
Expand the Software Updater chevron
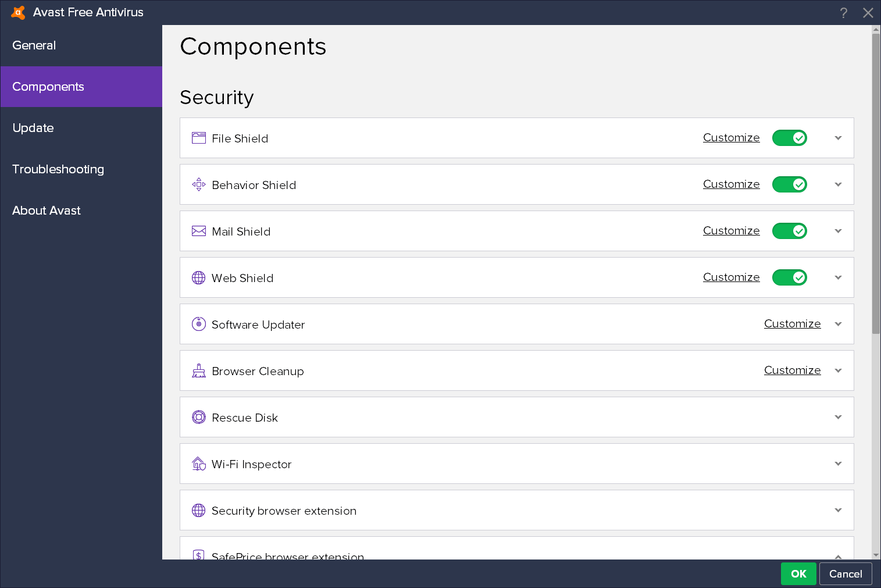coord(838,324)
